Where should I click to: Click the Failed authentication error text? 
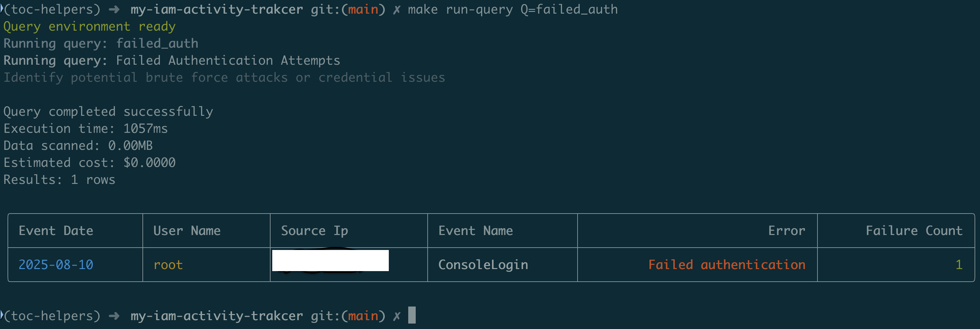pyautogui.click(x=726, y=265)
